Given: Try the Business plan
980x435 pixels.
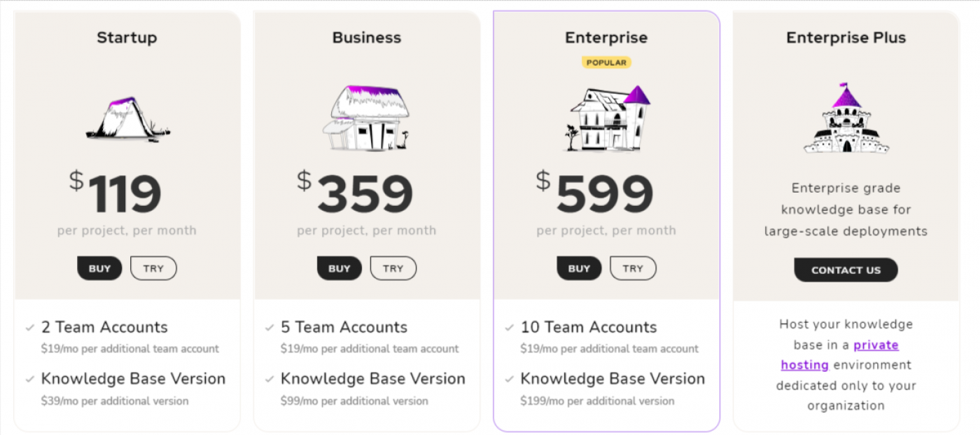Looking at the screenshot, I should [393, 268].
